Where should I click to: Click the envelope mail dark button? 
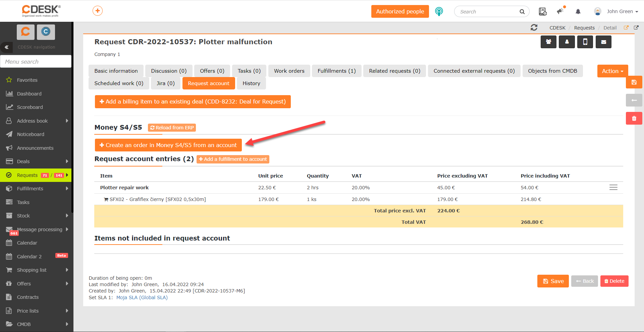(603, 42)
